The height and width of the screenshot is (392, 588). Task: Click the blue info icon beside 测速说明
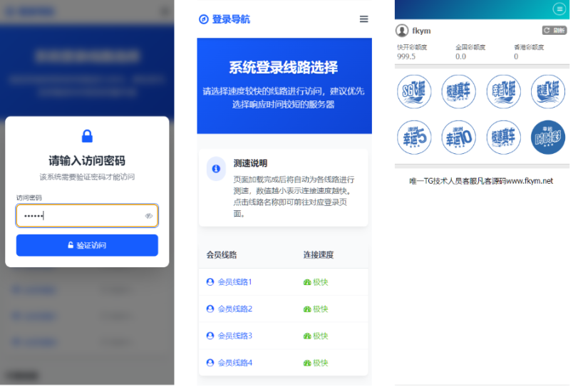tap(216, 169)
